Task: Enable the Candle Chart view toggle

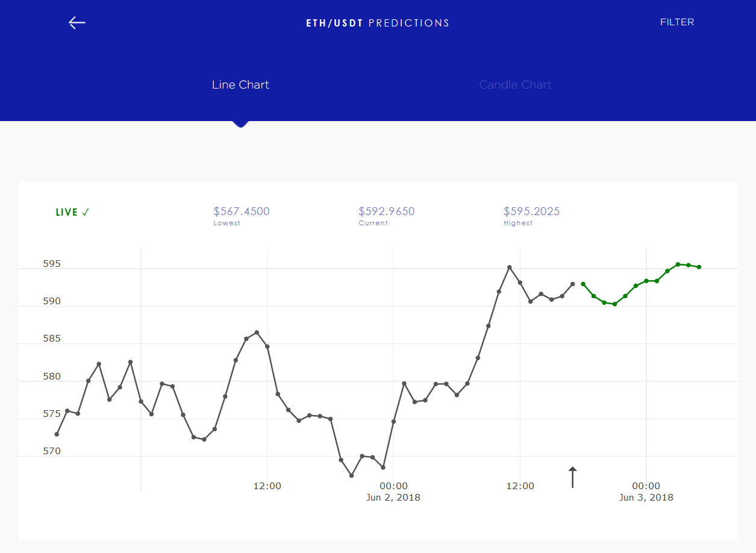Action: [x=515, y=85]
